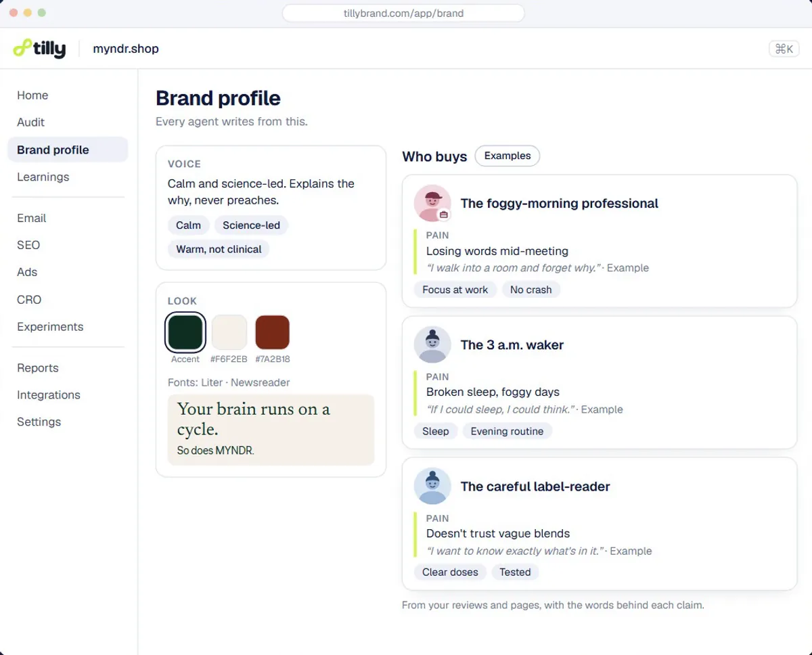Click 'Every agent writes from this.' subtitle
This screenshot has width=812, height=655.
(231, 122)
